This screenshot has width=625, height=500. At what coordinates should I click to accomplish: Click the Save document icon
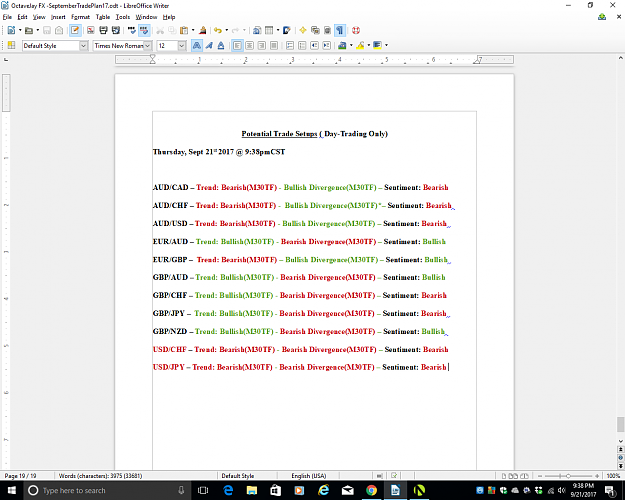[x=47, y=30]
